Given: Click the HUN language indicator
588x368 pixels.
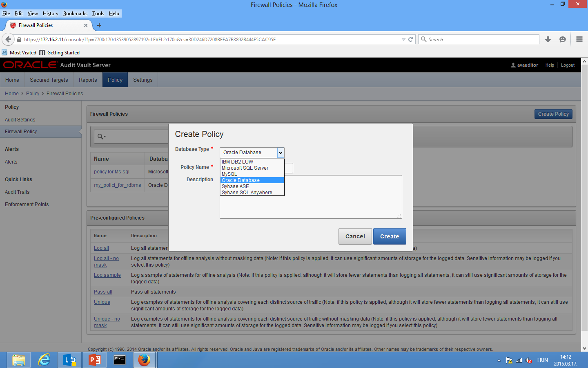Looking at the screenshot, I should [543, 360].
